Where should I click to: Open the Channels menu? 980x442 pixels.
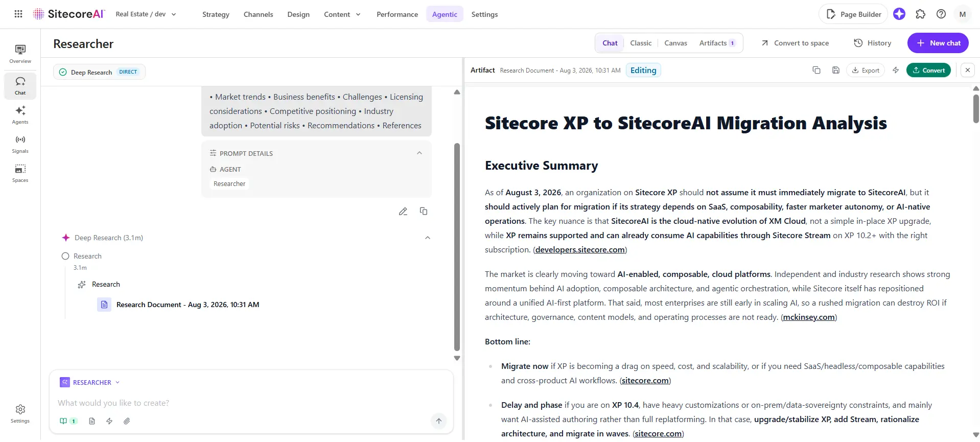pyautogui.click(x=258, y=14)
